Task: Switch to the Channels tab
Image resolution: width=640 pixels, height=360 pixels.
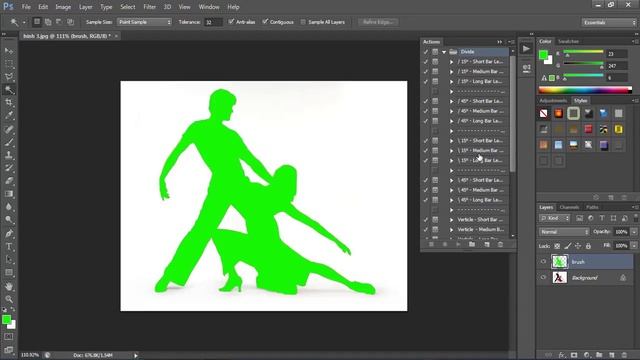Action: 569,207
